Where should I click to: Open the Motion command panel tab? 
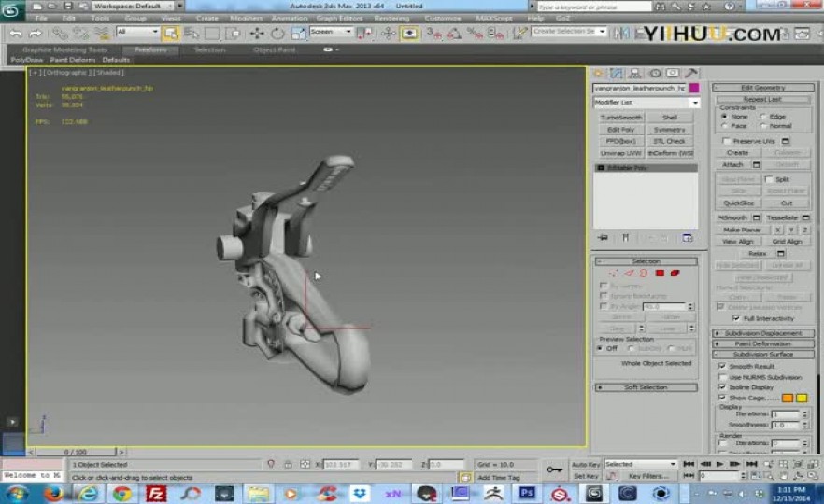pos(655,74)
